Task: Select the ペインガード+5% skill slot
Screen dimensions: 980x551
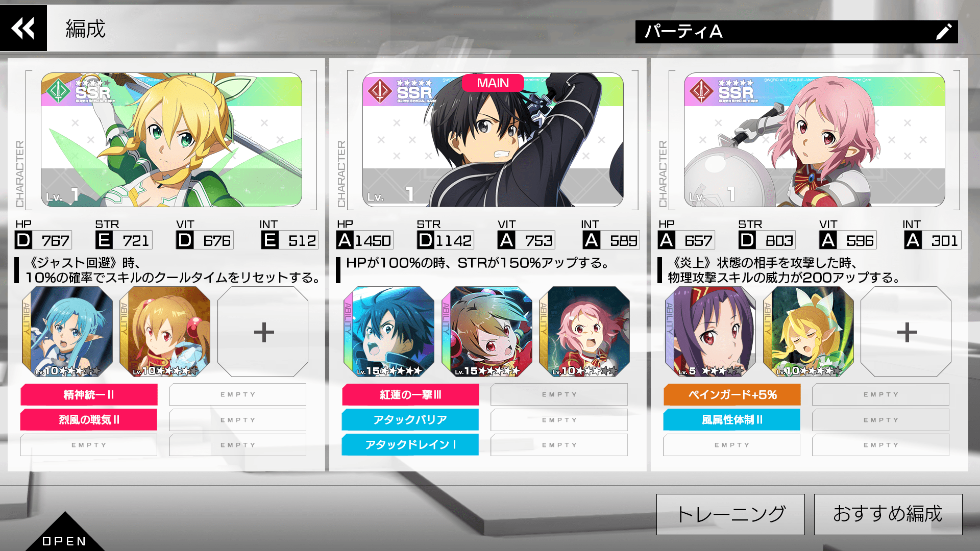Action: point(732,394)
